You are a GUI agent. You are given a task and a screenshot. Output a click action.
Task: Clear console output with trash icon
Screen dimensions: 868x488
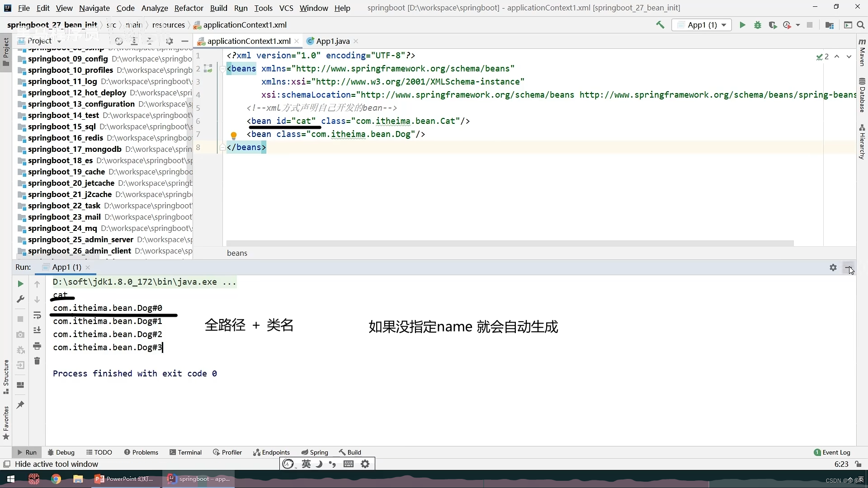coord(37,361)
